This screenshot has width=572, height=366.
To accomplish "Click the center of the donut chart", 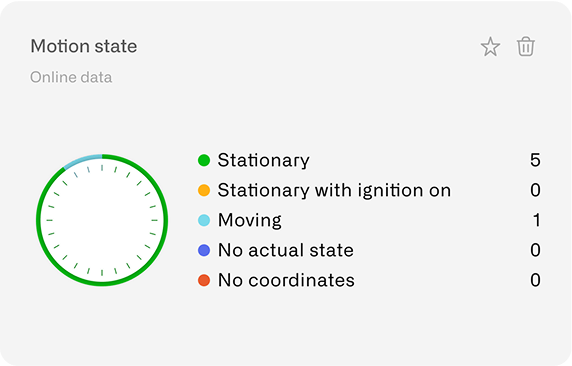I will (x=102, y=220).
